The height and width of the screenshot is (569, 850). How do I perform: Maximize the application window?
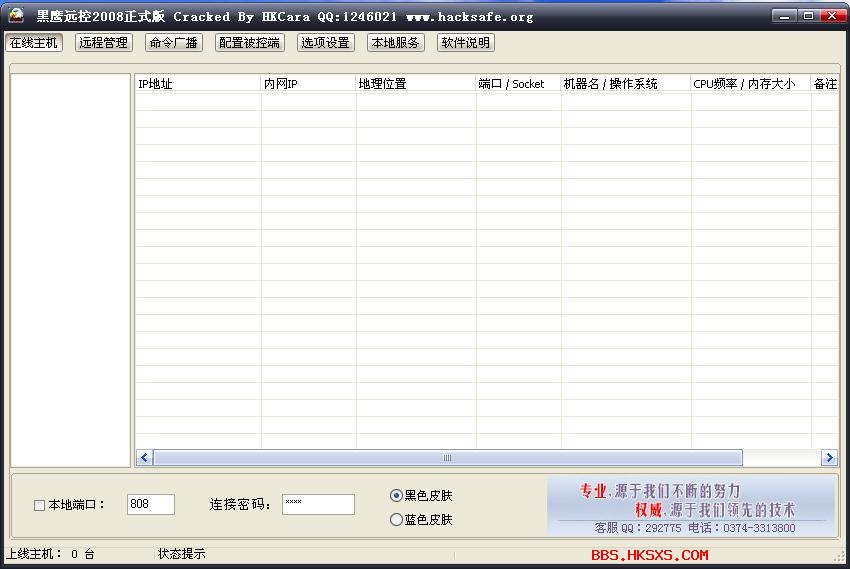pos(808,15)
